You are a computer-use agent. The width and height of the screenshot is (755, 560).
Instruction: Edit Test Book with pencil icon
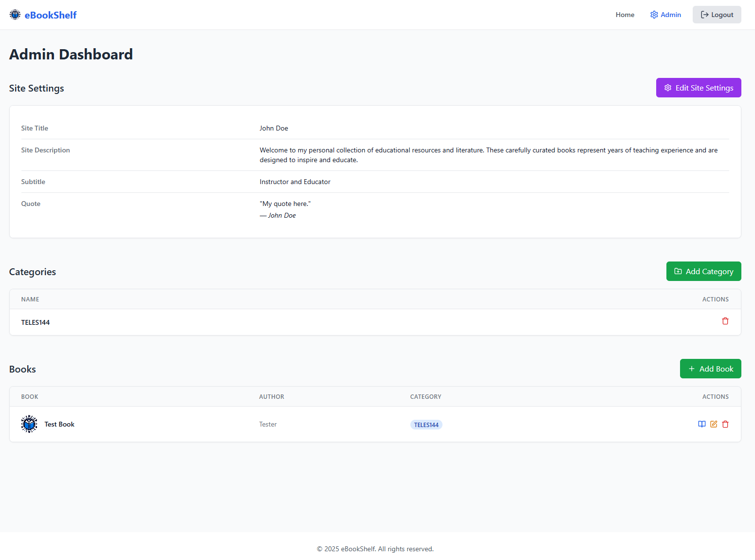714,424
